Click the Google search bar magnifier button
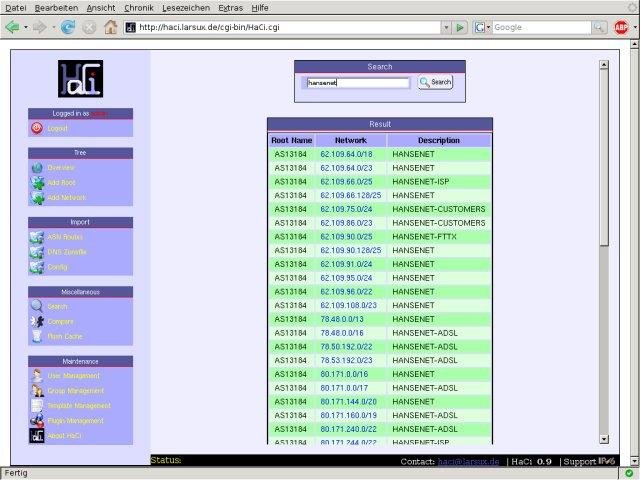640x480 pixels. click(598, 27)
